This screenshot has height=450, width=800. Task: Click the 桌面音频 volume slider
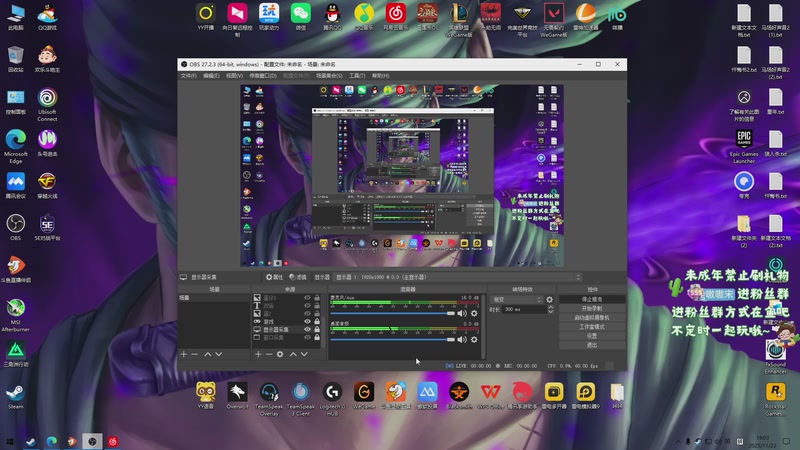pos(392,339)
